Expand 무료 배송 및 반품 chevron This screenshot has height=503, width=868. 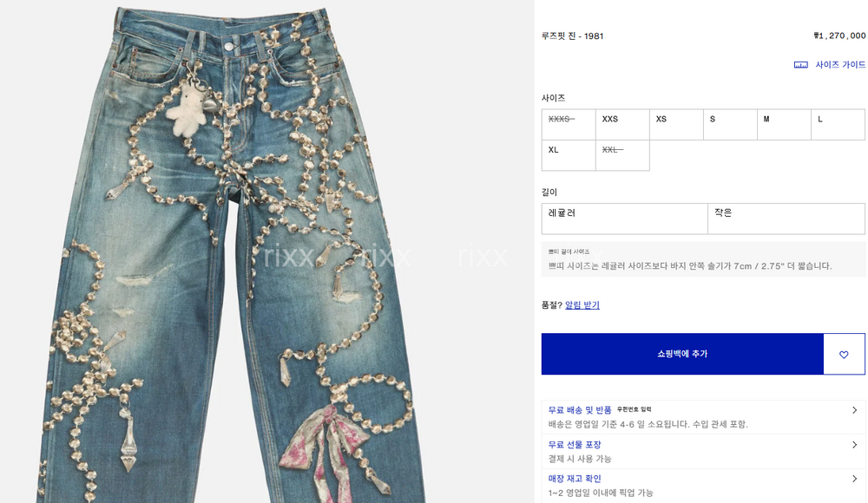pos(854,410)
